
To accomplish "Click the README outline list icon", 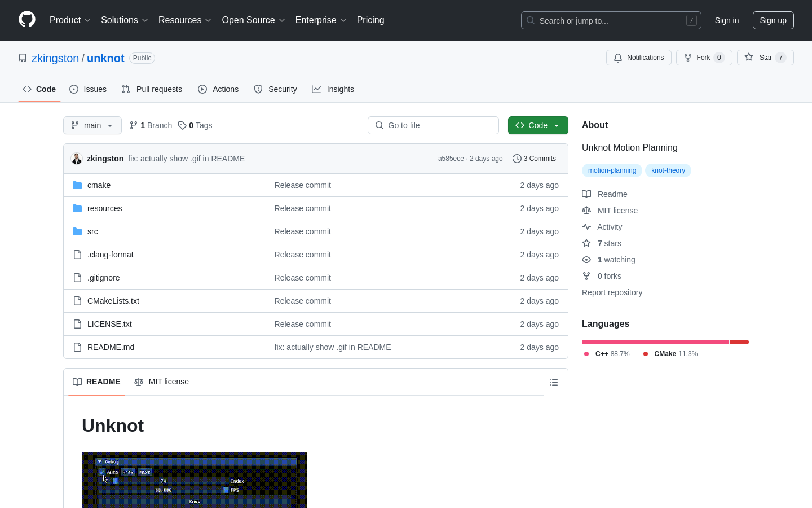I will 554,382.
